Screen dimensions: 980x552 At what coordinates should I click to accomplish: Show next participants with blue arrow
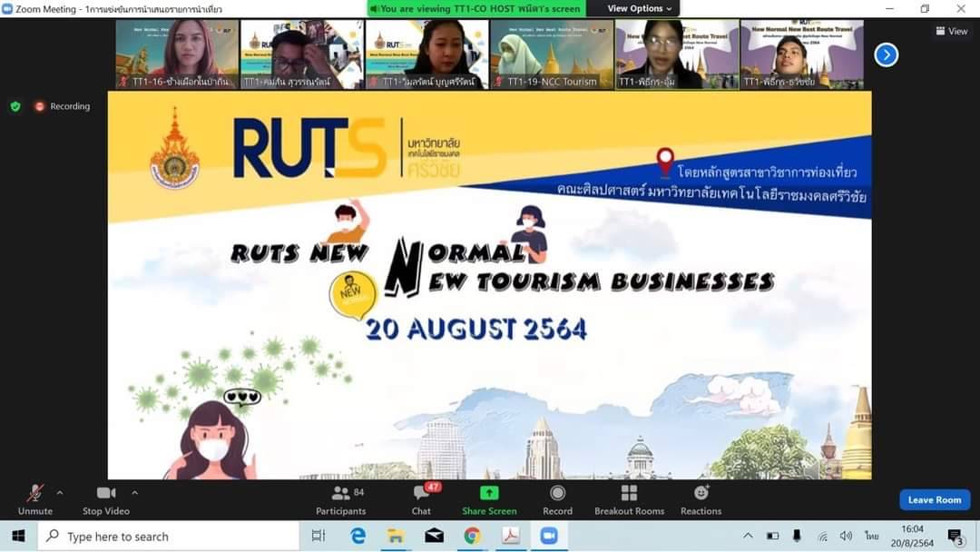click(886, 54)
